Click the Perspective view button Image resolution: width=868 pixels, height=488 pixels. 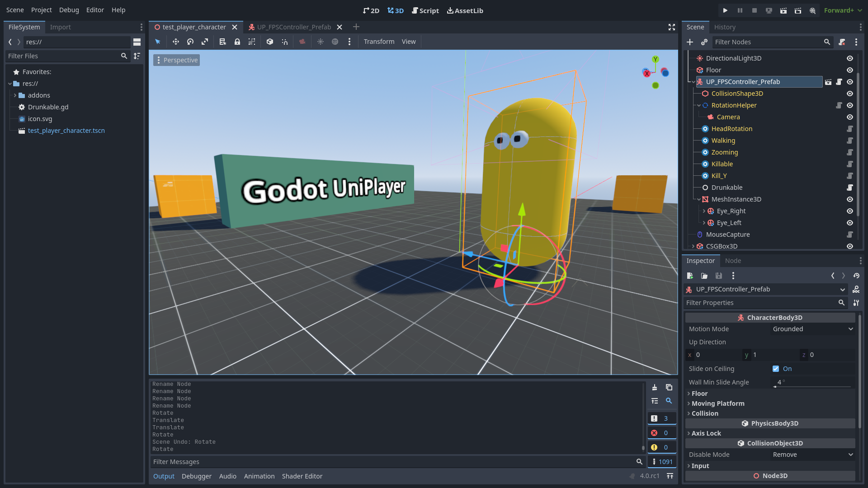coord(177,60)
